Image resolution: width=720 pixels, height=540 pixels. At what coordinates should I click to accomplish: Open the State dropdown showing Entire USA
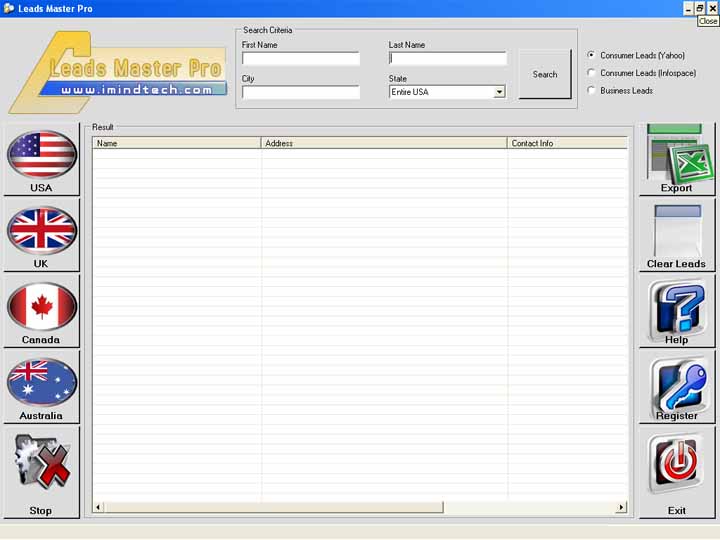click(447, 92)
